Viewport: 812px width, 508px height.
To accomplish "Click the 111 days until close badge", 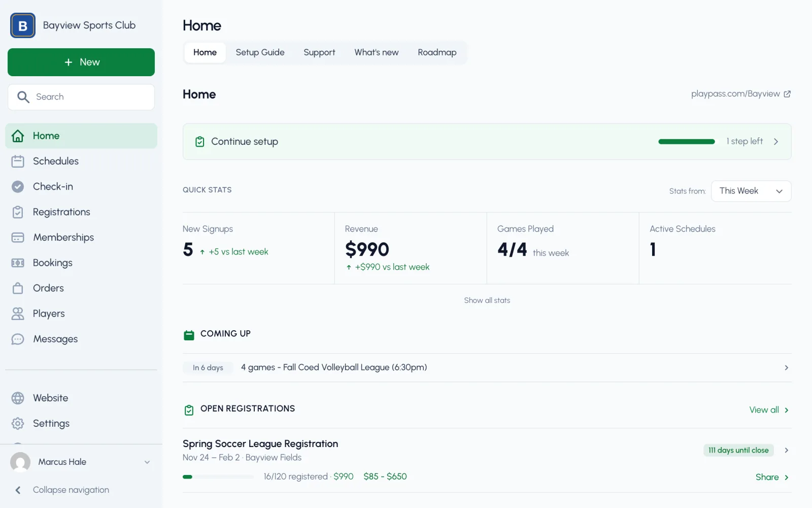I will point(738,450).
